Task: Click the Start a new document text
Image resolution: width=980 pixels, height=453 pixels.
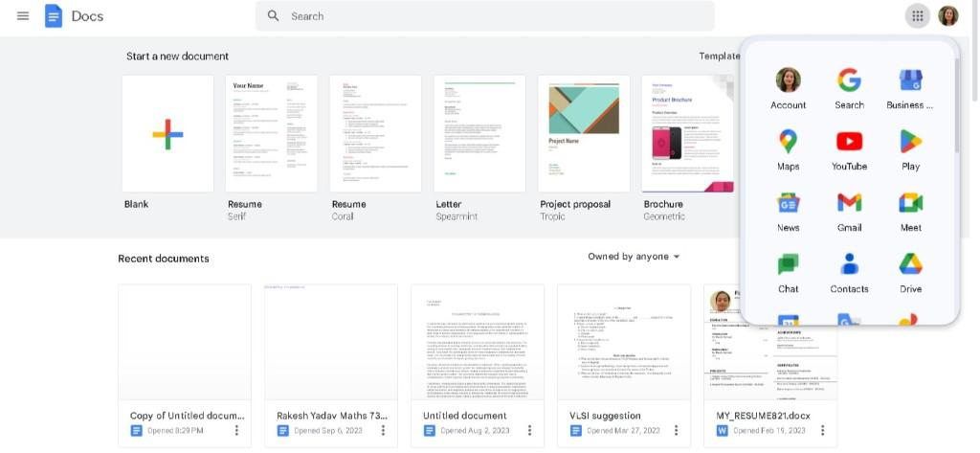Action: 177,57
